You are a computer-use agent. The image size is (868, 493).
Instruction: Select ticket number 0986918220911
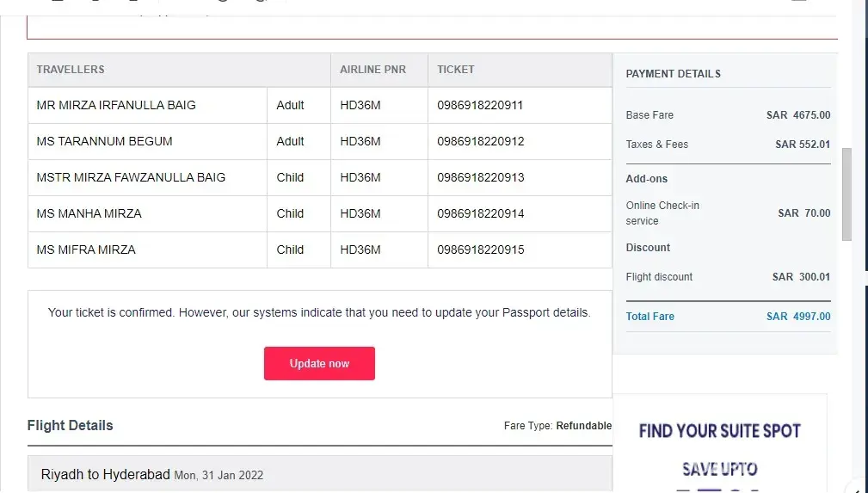coord(480,105)
